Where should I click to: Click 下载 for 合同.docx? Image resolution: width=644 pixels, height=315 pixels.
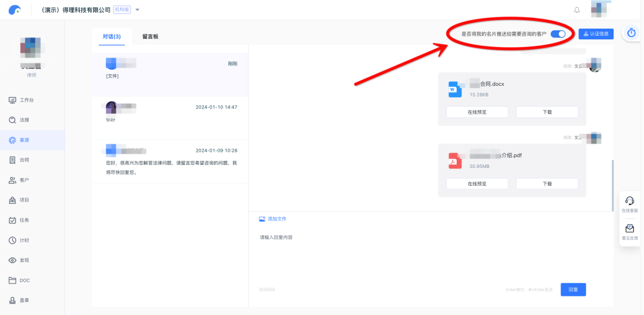point(547,112)
